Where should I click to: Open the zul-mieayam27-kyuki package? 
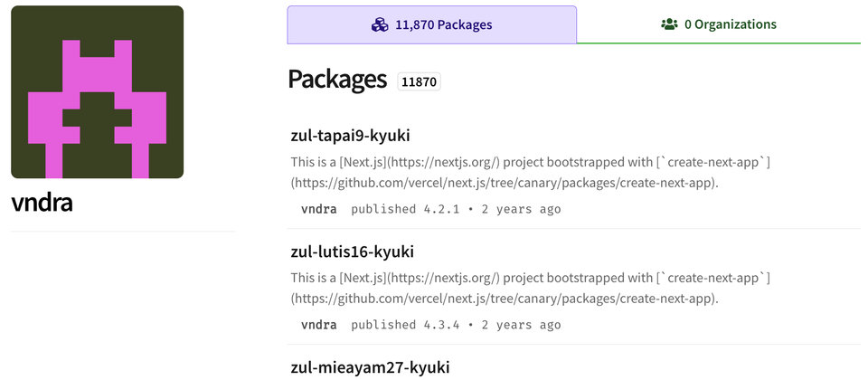(x=370, y=367)
